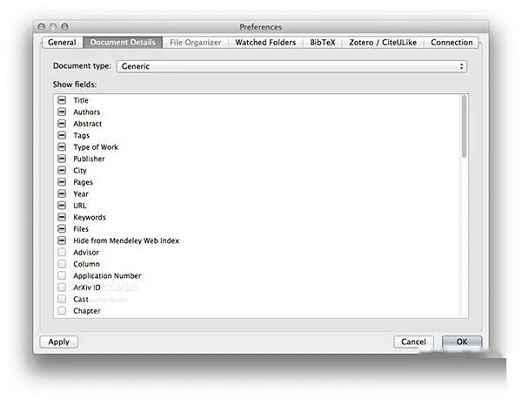Image resolution: width=522 pixels, height=400 pixels.
Task: Toggle the City field checkbox
Action: [62, 170]
